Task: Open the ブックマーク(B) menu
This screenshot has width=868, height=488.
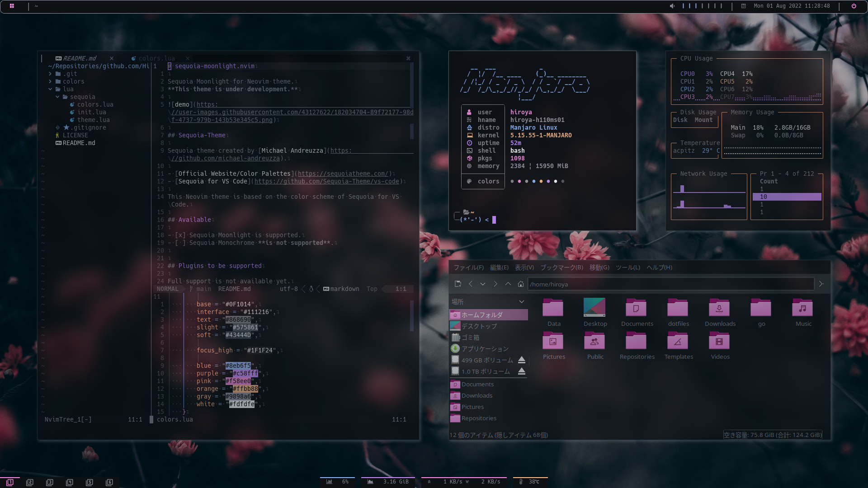Action: click(561, 267)
